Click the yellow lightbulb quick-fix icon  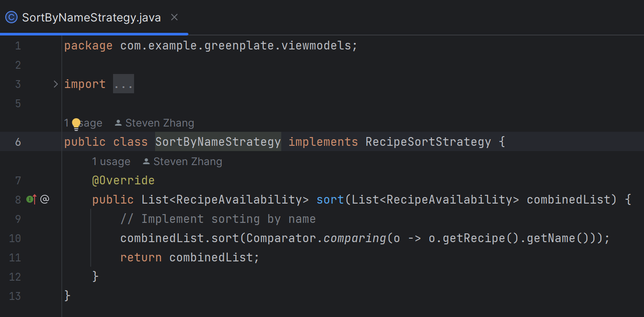[x=76, y=124]
